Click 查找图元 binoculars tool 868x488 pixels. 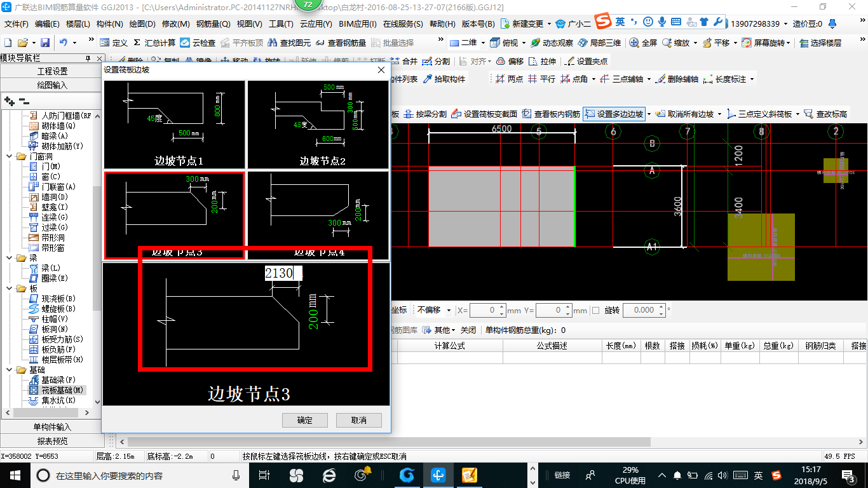(290, 43)
